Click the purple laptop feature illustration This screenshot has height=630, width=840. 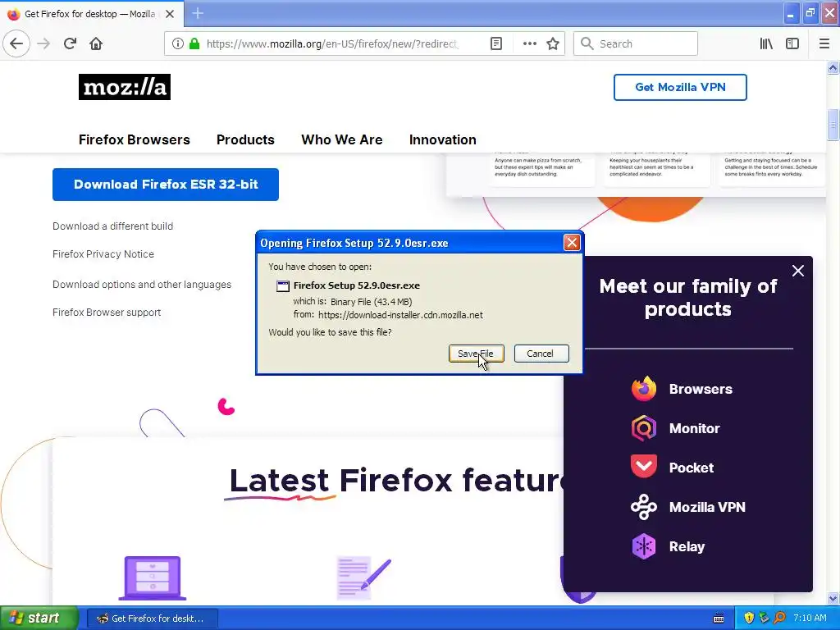tap(152, 578)
